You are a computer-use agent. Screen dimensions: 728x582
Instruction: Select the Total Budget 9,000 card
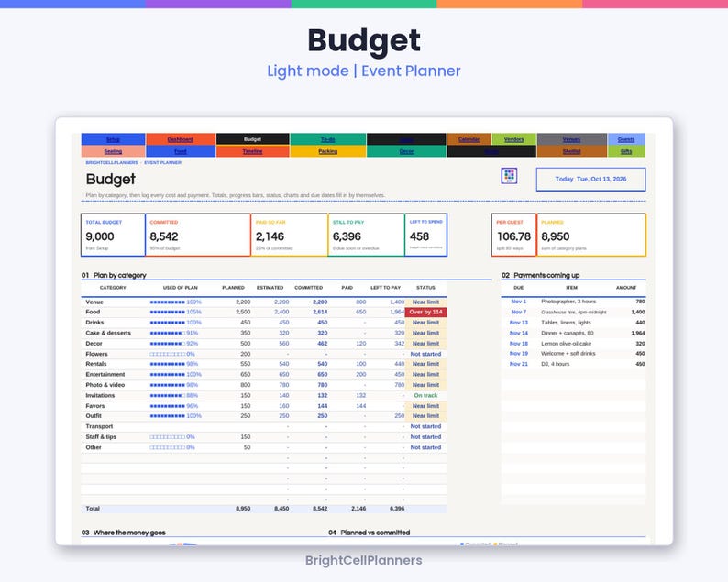tap(113, 235)
